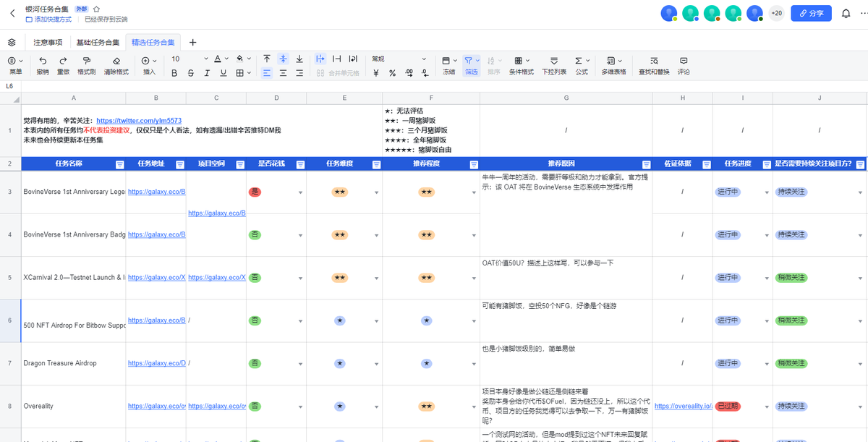Open filter dropdown on 推荐原因 header
The height and width of the screenshot is (442, 868).
coord(647,164)
